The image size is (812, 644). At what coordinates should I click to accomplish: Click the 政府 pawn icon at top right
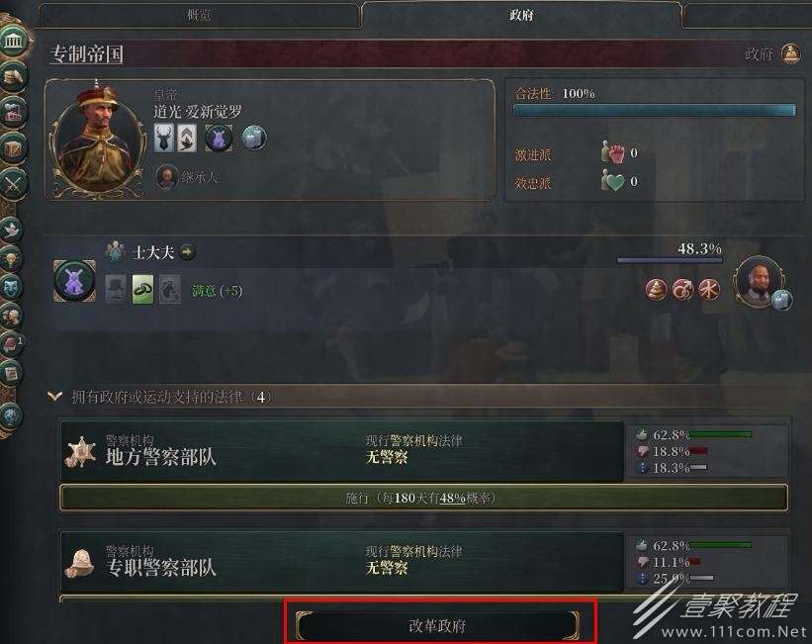(x=790, y=53)
